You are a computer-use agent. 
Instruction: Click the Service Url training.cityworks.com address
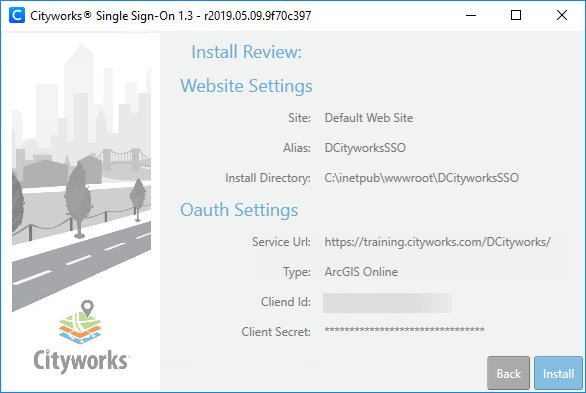438,242
